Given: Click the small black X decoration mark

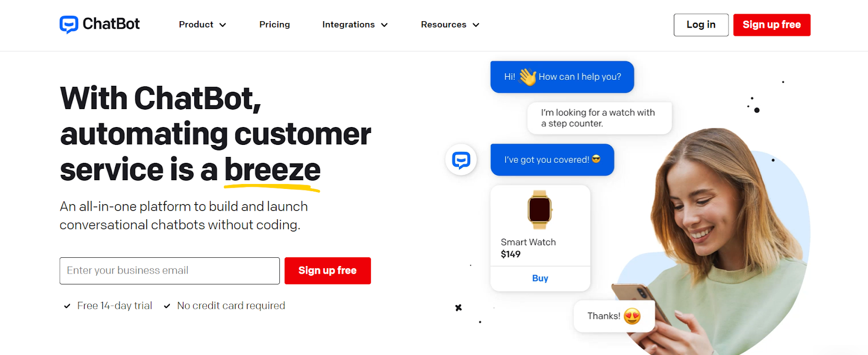Looking at the screenshot, I should coord(458,308).
